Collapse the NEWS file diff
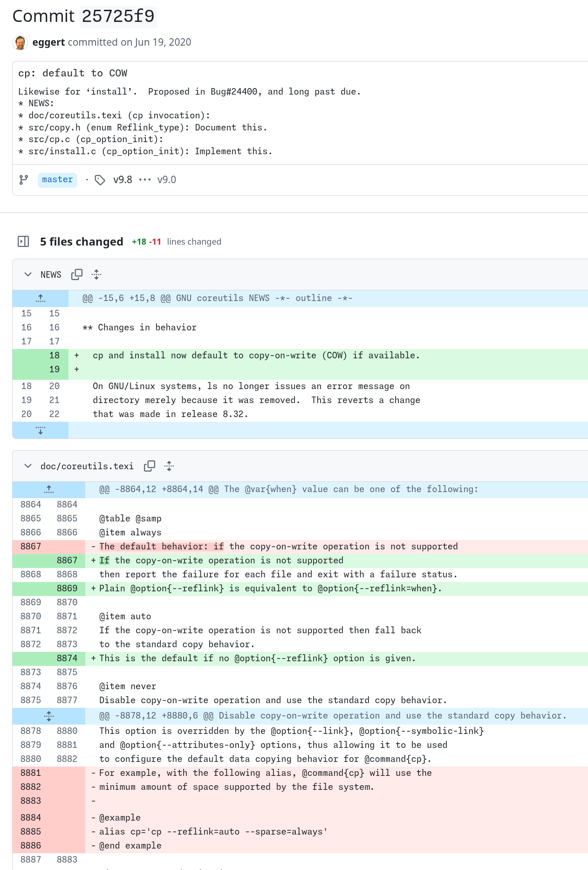This screenshot has height=870, width=588. click(28, 274)
